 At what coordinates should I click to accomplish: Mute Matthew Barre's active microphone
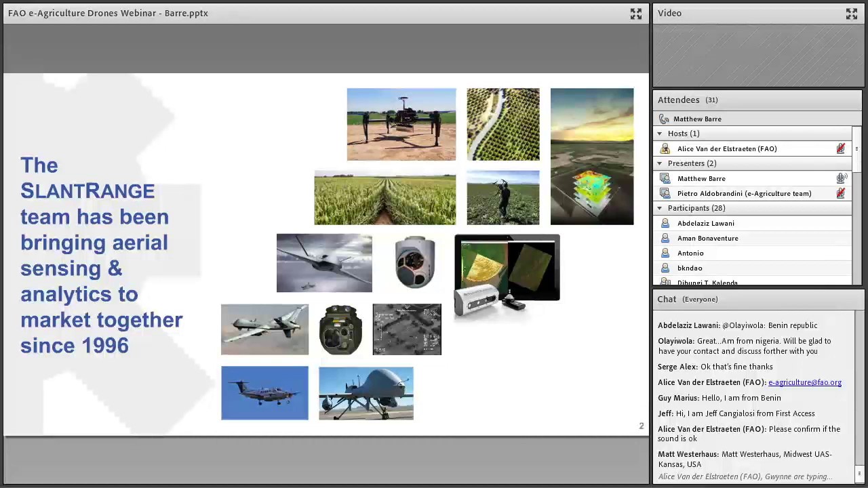tap(841, 178)
